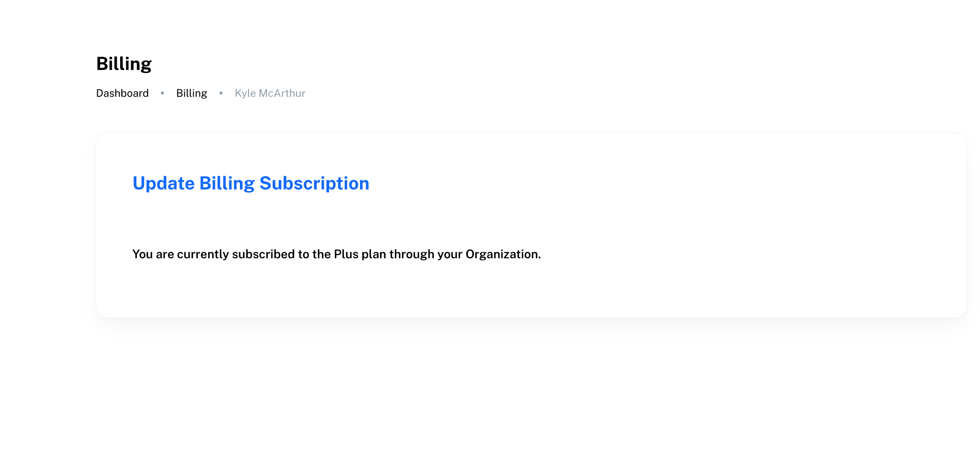Click the word Organization in the plan message
980x450 pixels.
tap(503, 254)
